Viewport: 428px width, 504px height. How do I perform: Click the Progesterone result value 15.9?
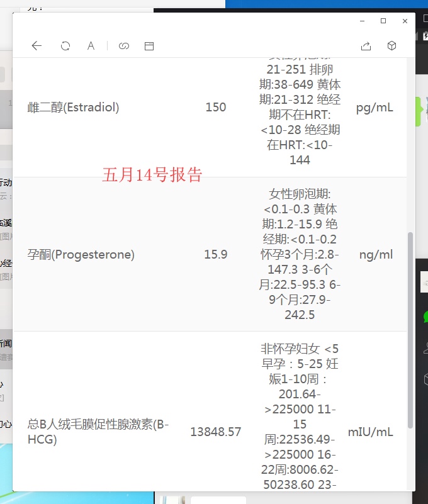coord(216,255)
